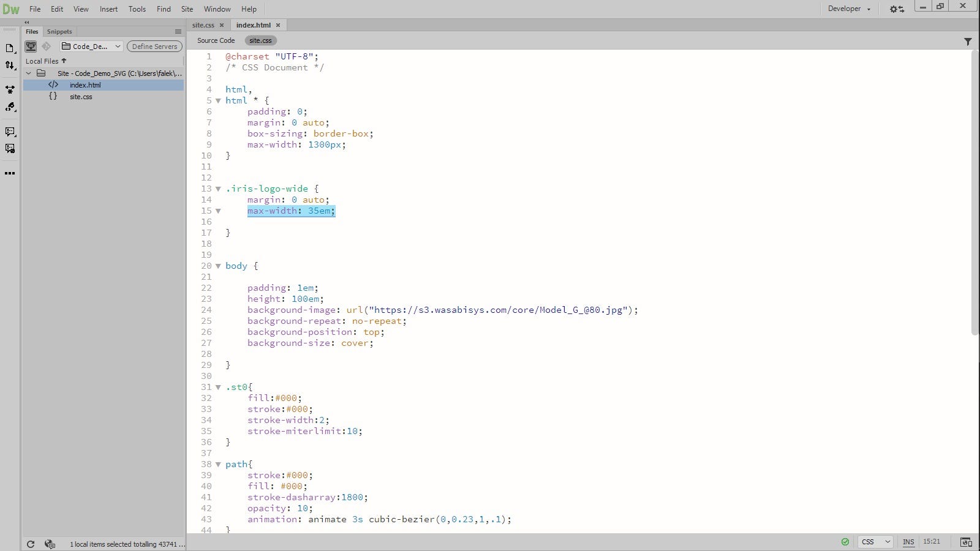
Task: Open the Developer workspace dropdown
Action: pyautogui.click(x=850, y=9)
